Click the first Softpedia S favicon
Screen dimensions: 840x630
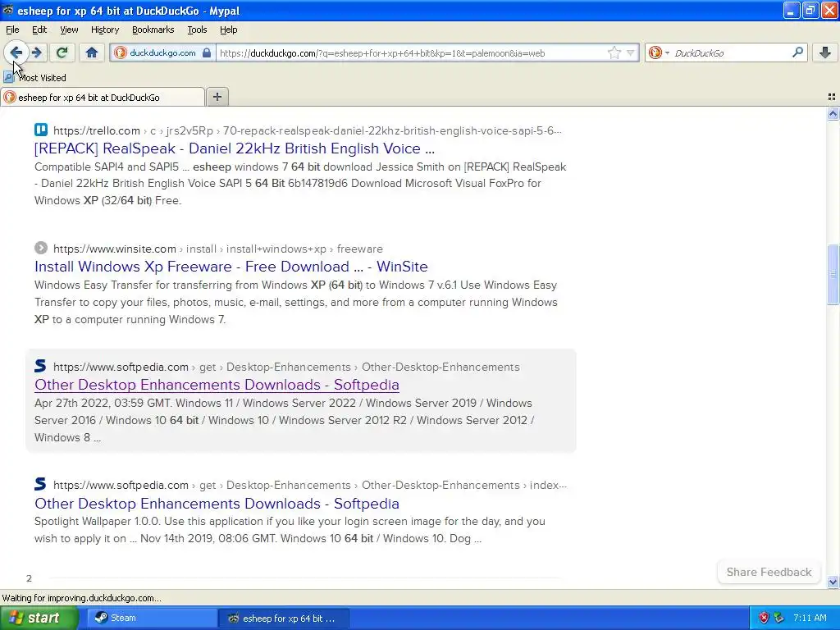tap(40, 366)
